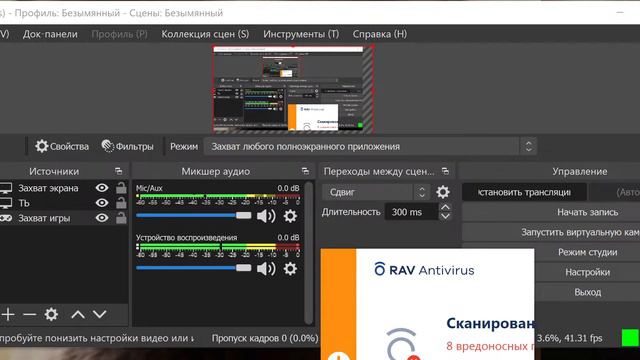This screenshot has height=360, width=640.
Task: Open source properties gear in sources toolbar
Action: click(51, 314)
